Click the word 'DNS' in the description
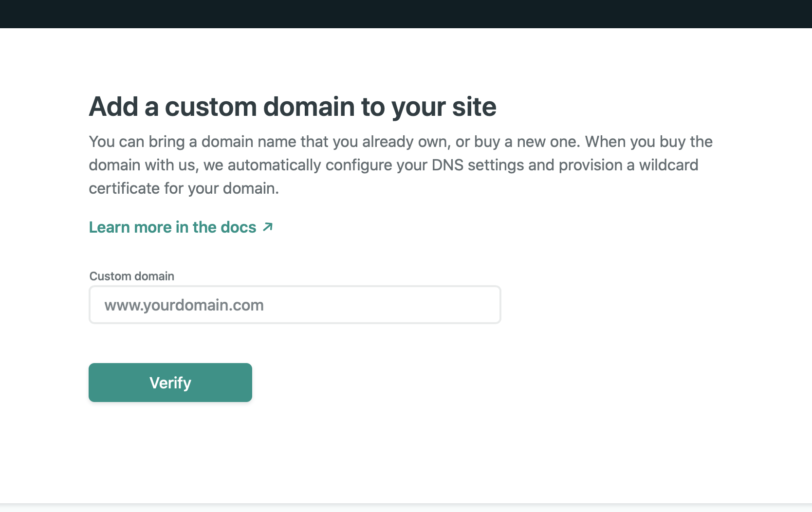 [447, 165]
